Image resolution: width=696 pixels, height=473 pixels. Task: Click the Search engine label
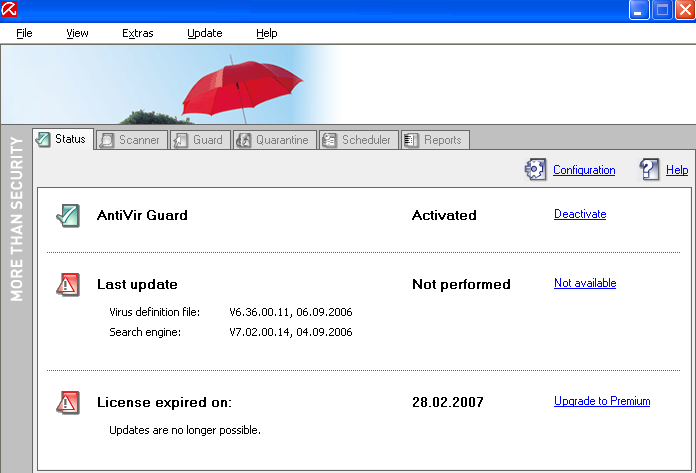click(145, 332)
